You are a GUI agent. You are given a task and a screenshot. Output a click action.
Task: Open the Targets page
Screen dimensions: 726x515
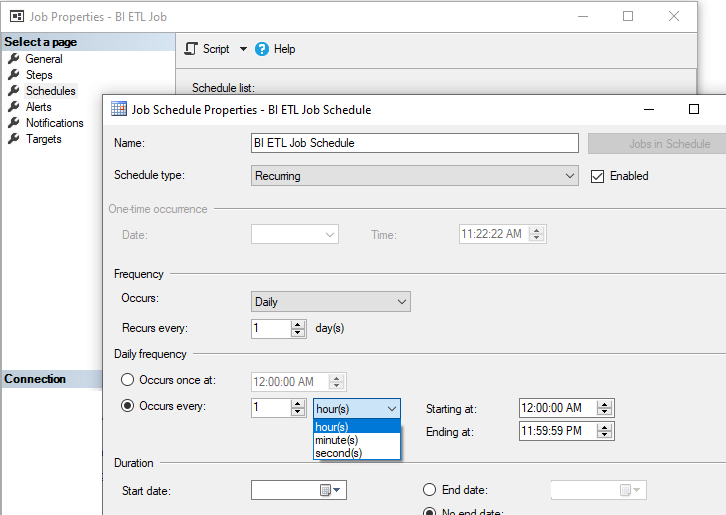tap(44, 139)
